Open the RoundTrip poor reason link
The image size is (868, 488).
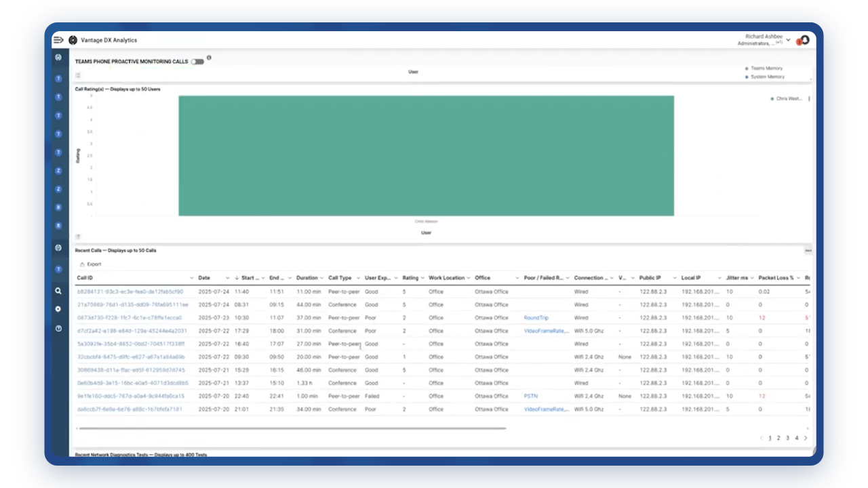536,318
